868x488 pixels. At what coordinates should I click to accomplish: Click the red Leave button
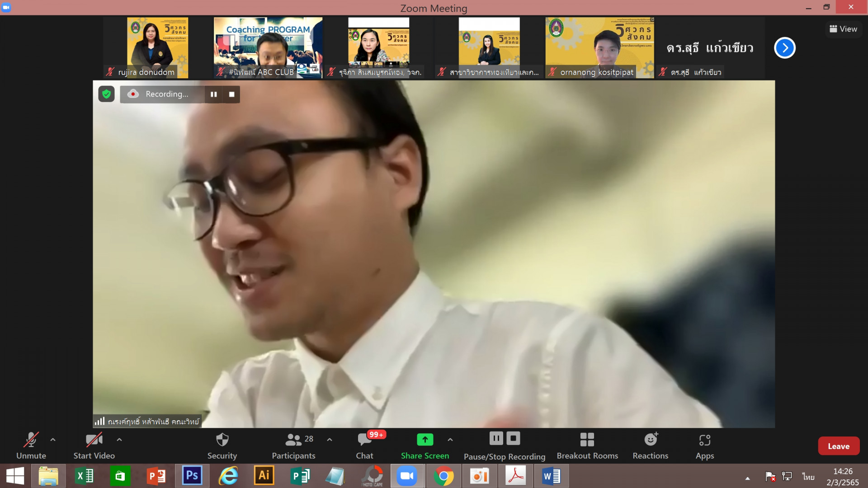pyautogui.click(x=838, y=446)
